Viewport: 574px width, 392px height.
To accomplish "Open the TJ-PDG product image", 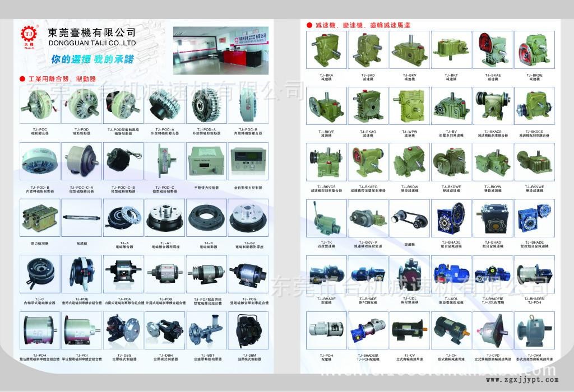I will [x=248, y=274].
